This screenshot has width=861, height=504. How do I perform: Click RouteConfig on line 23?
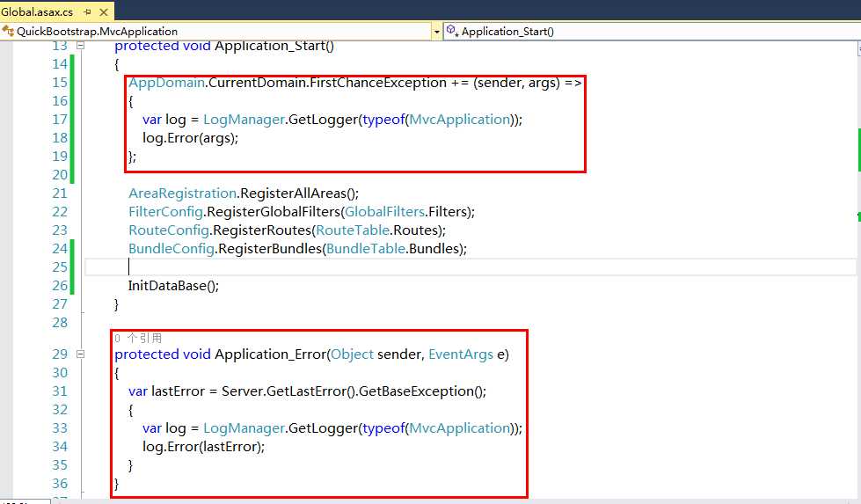pos(169,230)
